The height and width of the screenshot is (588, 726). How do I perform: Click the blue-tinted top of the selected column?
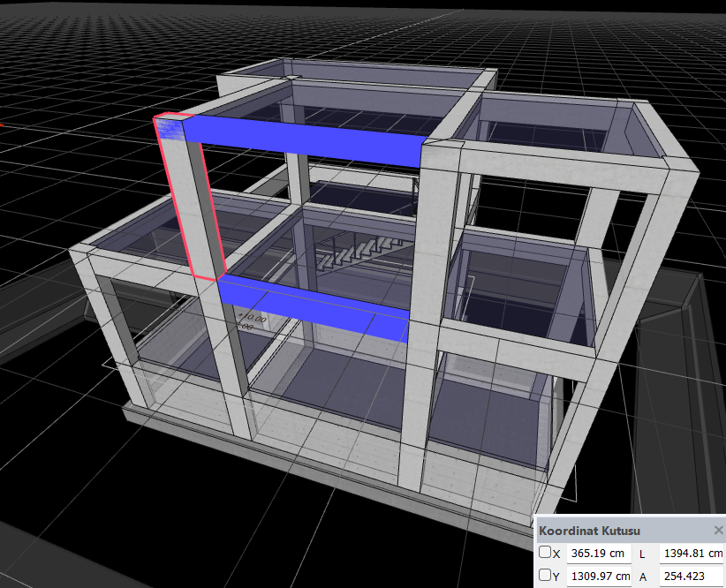pos(168,126)
